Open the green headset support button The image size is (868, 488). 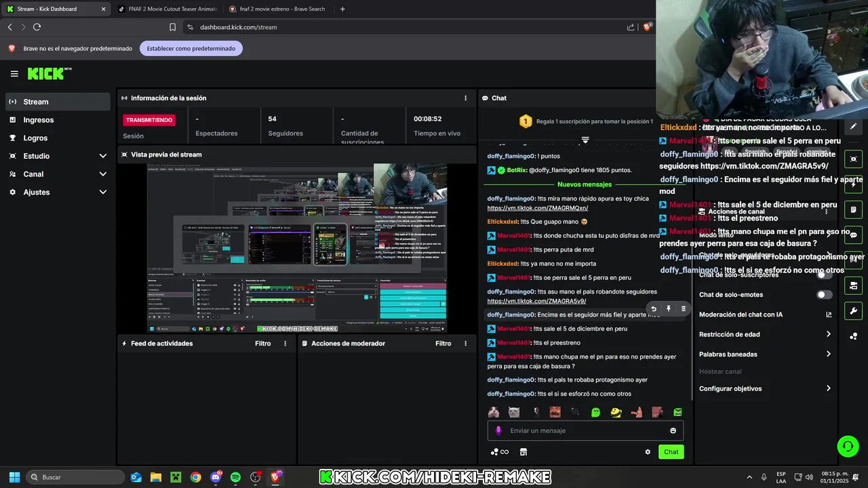[848, 446]
